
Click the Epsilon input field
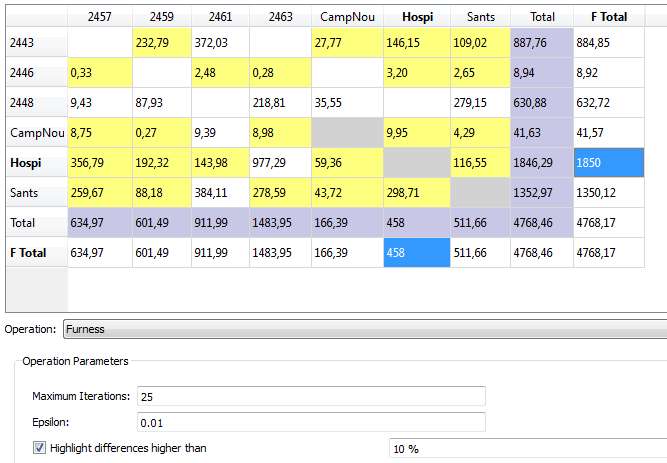tap(310, 422)
